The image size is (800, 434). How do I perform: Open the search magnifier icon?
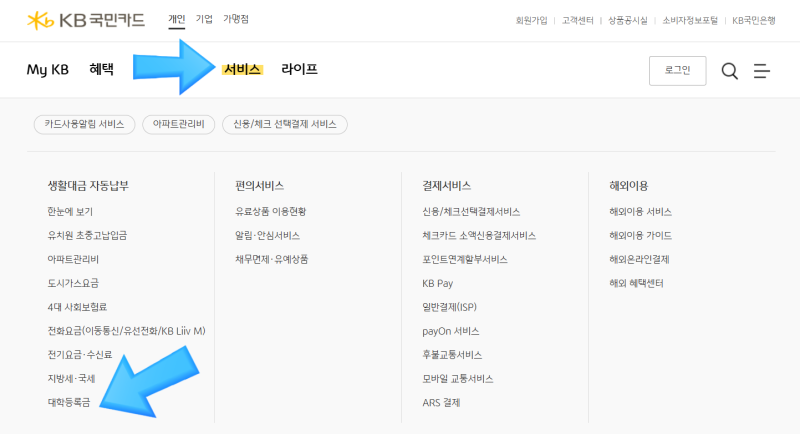click(730, 71)
